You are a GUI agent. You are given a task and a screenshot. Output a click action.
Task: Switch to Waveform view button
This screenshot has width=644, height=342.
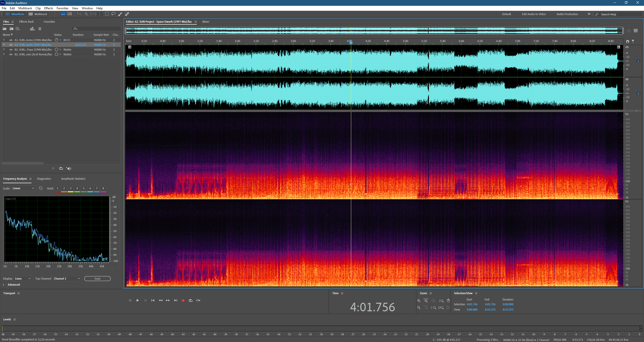coord(15,14)
